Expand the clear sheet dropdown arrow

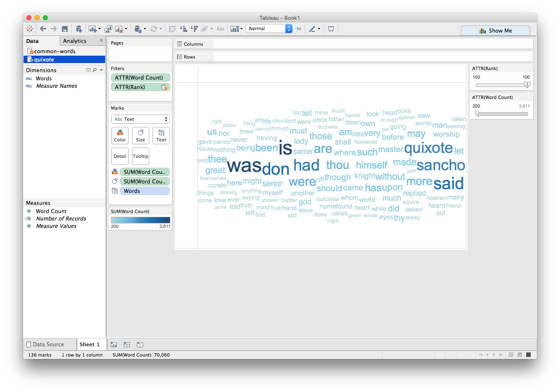[126, 29]
